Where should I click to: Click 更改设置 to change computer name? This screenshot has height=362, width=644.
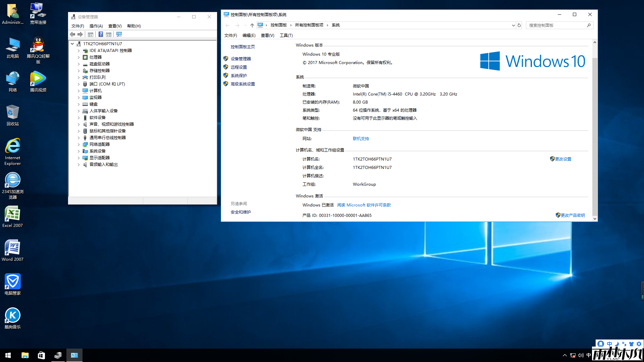563,159
